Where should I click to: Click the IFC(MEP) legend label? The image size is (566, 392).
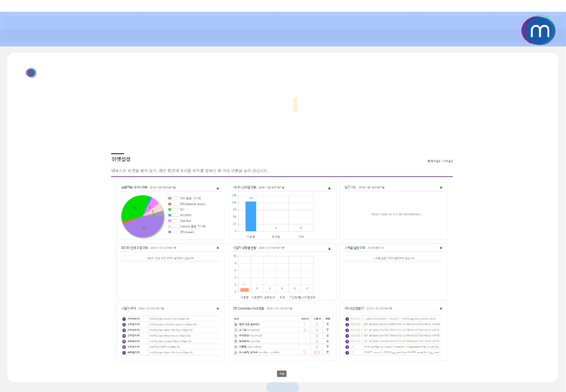coord(186,215)
